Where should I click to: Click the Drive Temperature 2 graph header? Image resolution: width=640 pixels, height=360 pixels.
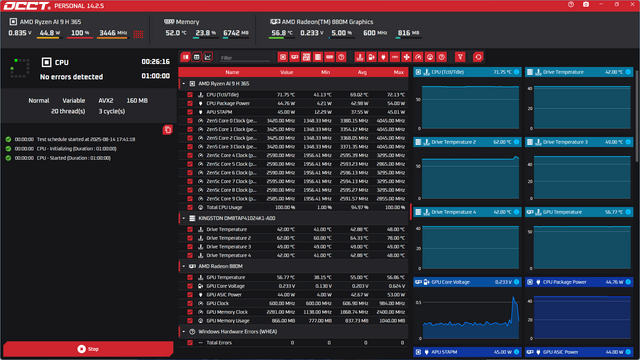click(x=467, y=142)
